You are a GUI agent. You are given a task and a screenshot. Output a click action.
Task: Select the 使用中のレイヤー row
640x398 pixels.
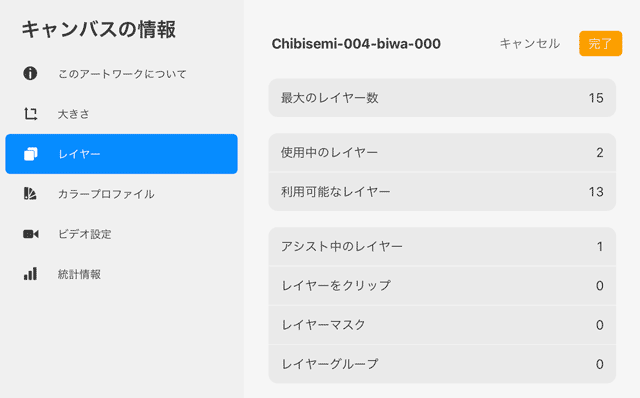click(x=442, y=153)
